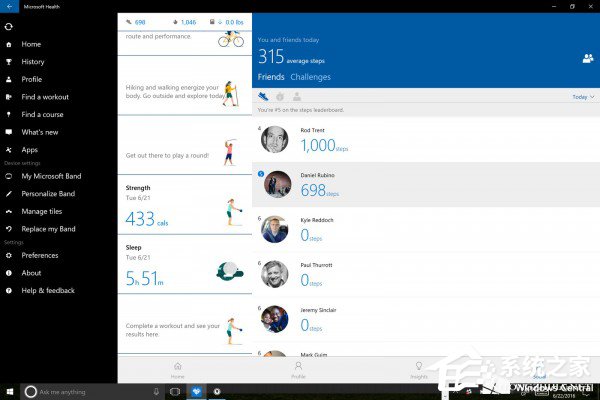Click the Microsoft Health taskbar icon
The height and width of the screenshot is (400, 600).
(x=196, y=392)
